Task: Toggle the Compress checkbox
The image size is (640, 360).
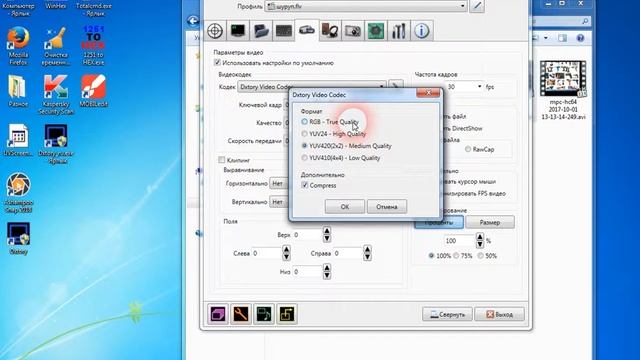Action: [304, 185]
